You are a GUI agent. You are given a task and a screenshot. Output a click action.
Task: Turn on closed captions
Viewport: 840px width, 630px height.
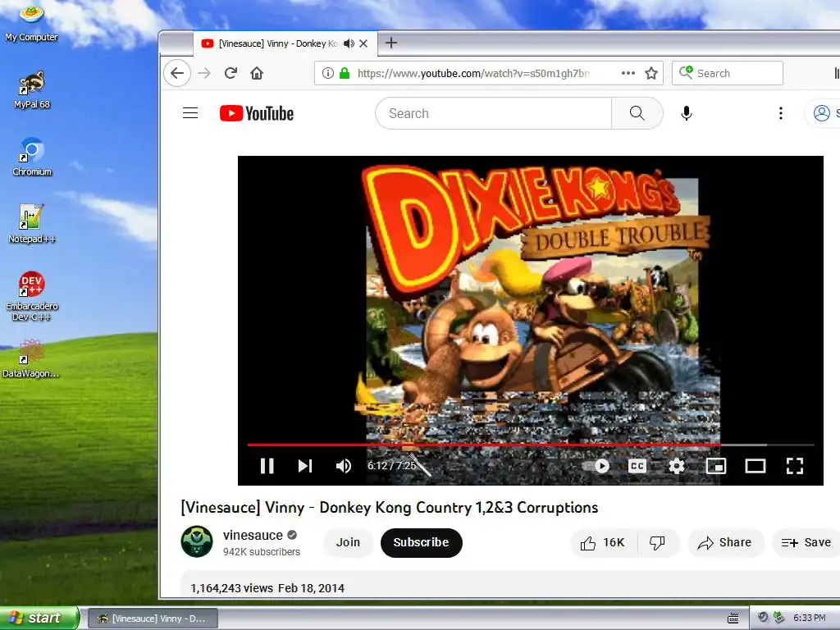coord(637,466)
